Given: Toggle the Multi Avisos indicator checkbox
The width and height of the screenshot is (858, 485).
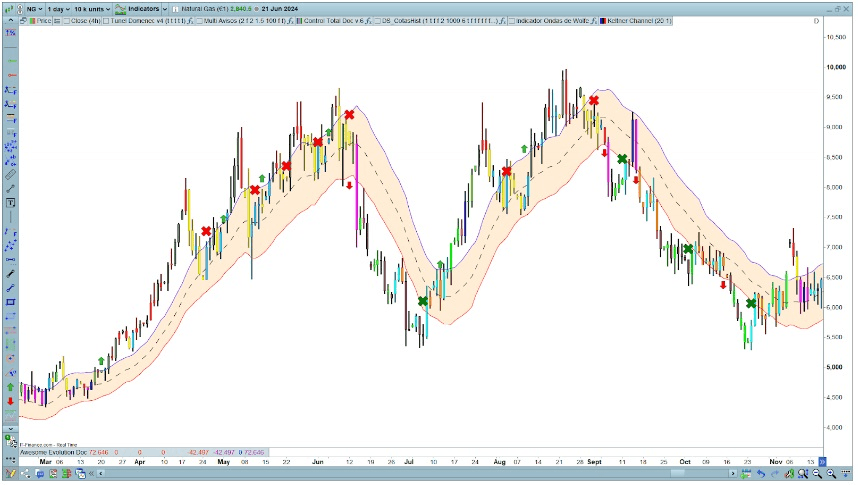Looking at the screenshot, I should point(200,20).
